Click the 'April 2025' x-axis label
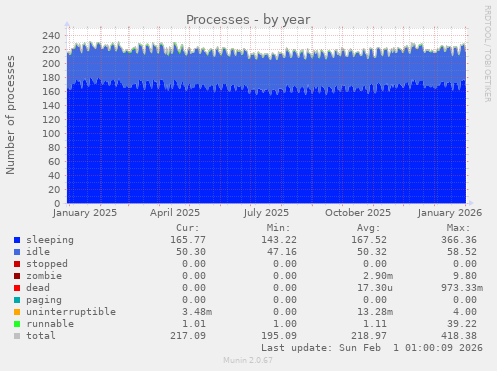 [175, 213]
